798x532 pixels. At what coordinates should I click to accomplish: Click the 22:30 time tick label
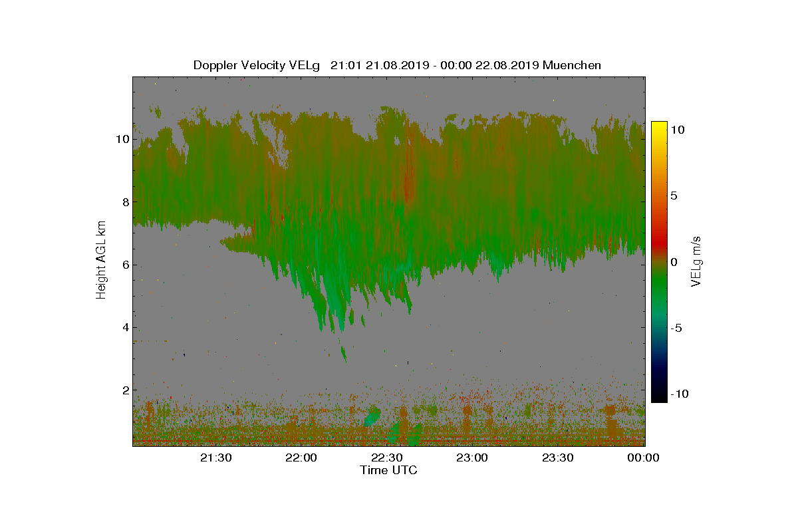click(x=386, y=458)
